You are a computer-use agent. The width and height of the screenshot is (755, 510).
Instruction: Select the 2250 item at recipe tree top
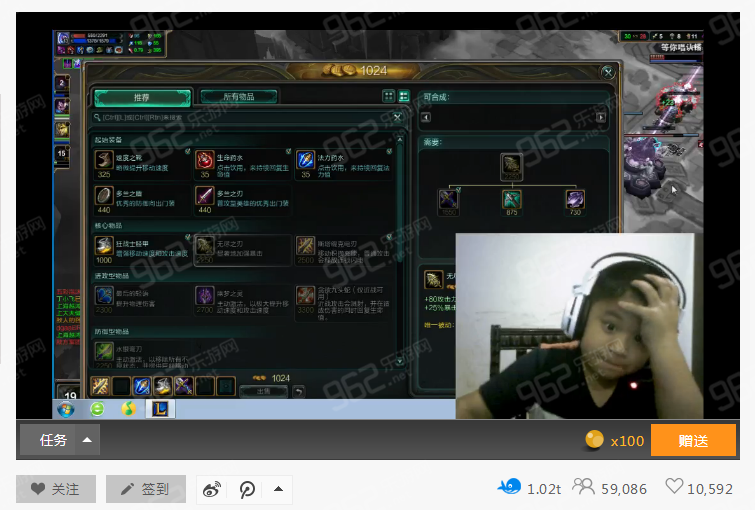(511, 167)
